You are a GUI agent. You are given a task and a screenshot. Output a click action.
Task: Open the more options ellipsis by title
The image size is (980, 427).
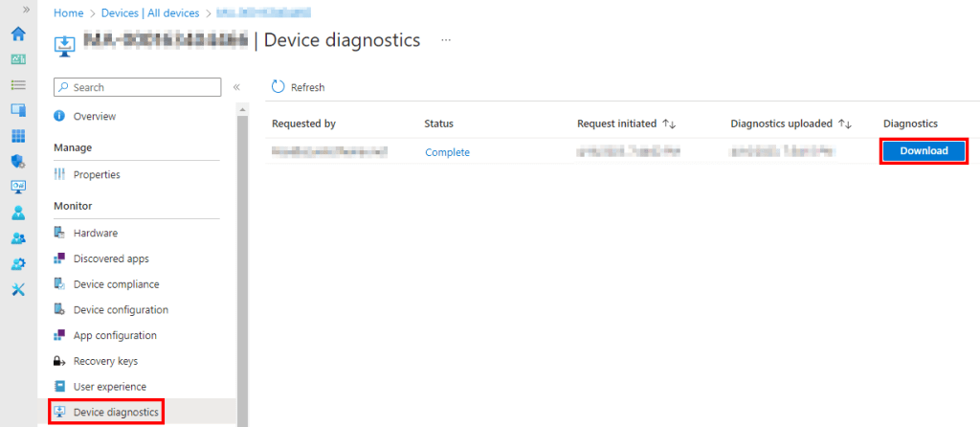click(x=446, y=40)
